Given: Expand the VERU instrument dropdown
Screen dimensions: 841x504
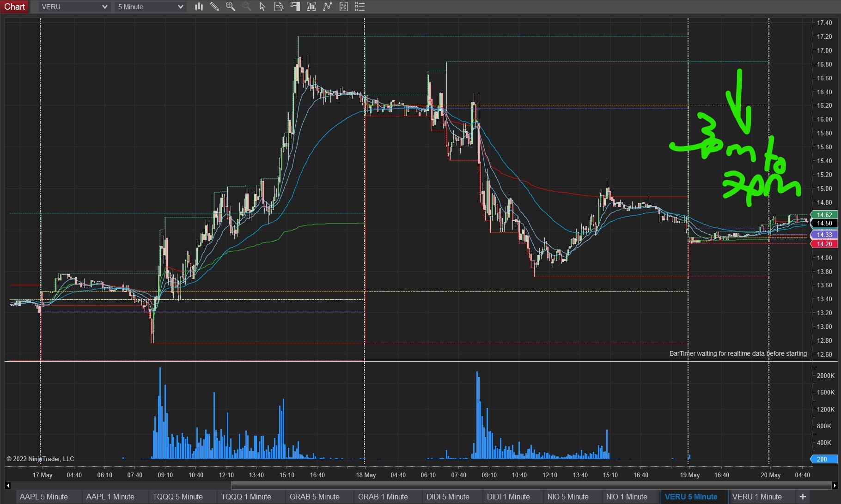Looking at the screenshot, I should (74, 7).
